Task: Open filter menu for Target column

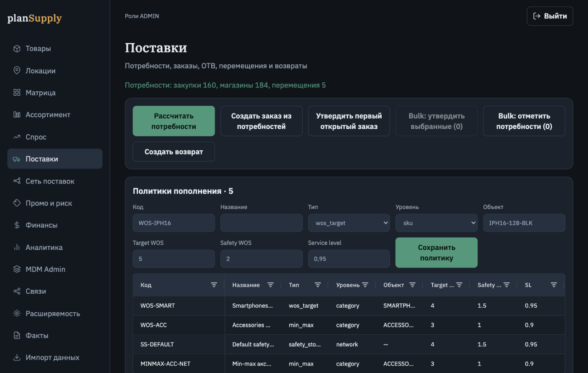Action: (x=459, y=285)
